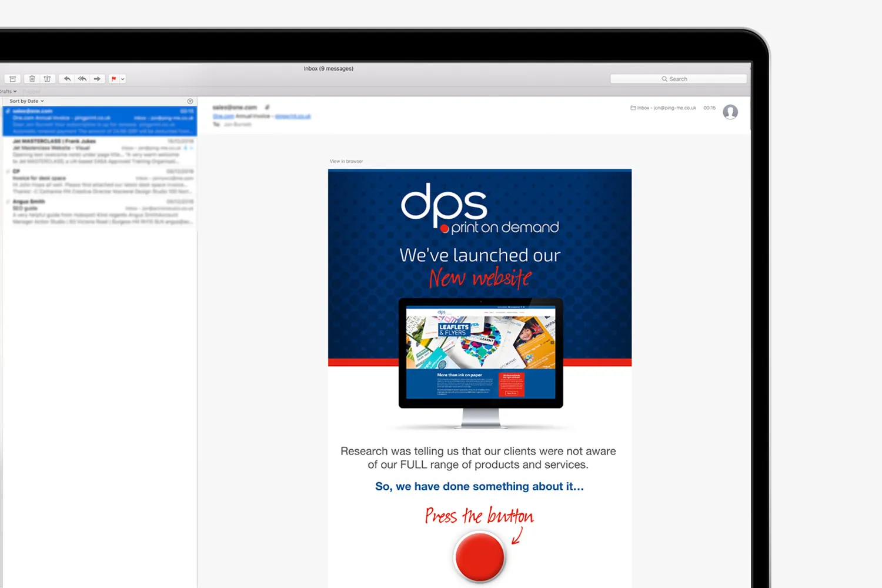Click the sender avatar icon in the message header

click(730, 112)
